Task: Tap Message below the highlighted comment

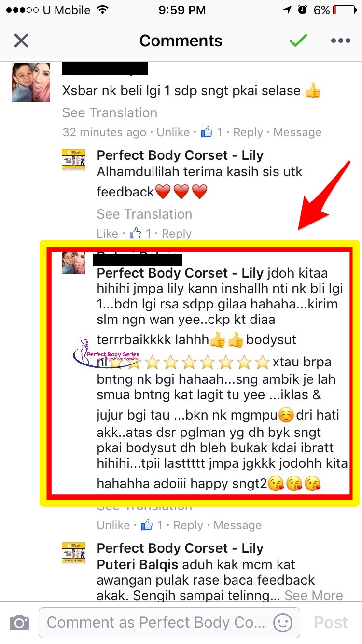Action: [237, 525]
